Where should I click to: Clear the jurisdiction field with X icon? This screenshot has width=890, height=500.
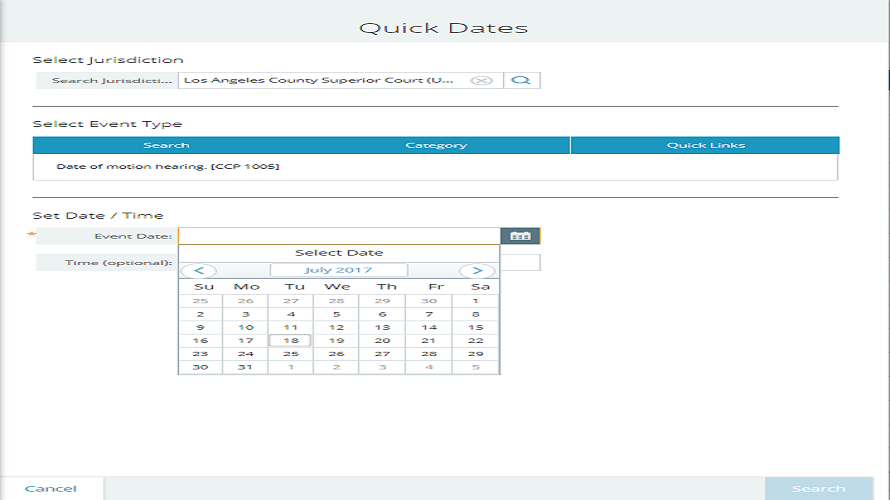point(482,80)
